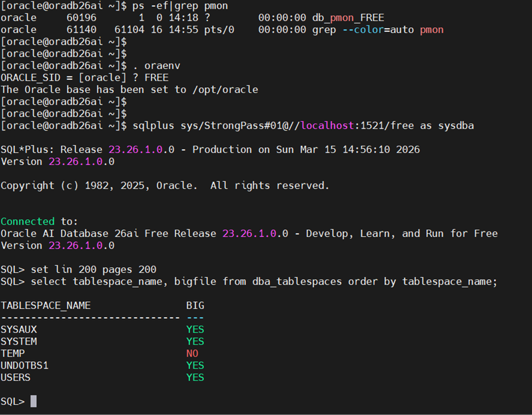The height and width of the screenshot is (415, 532).
Task: Click the green "Connected" text
Action: pos(28,221)
